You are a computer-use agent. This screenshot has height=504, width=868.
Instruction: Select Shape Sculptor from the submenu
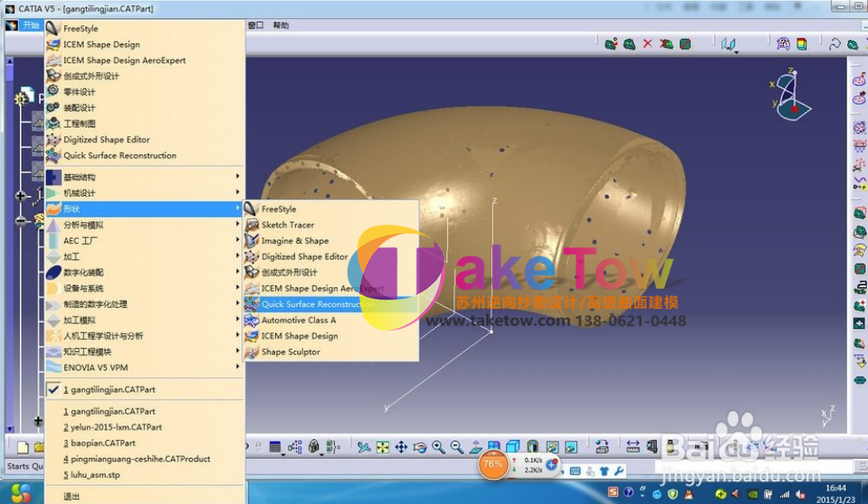click(331, 352)
